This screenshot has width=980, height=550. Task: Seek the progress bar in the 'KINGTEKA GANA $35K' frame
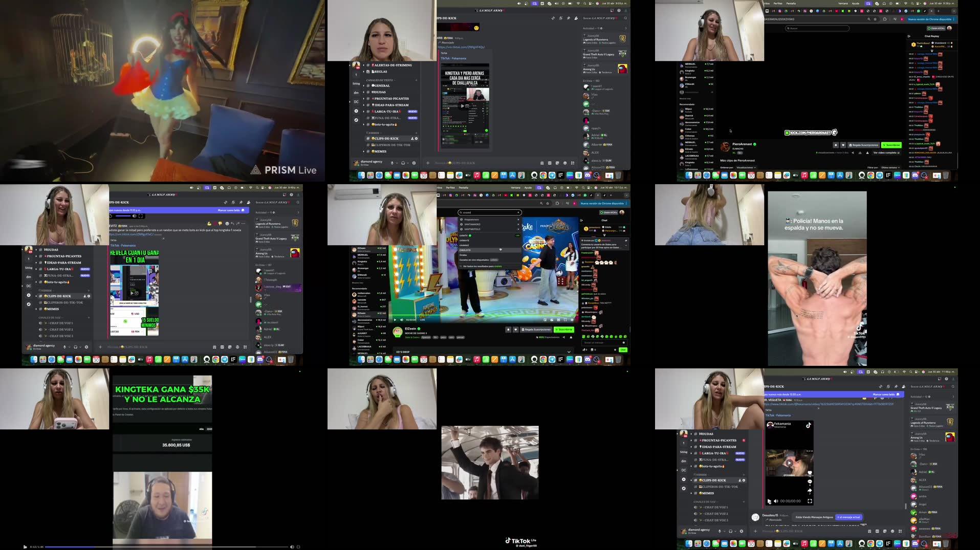[166, 547]
